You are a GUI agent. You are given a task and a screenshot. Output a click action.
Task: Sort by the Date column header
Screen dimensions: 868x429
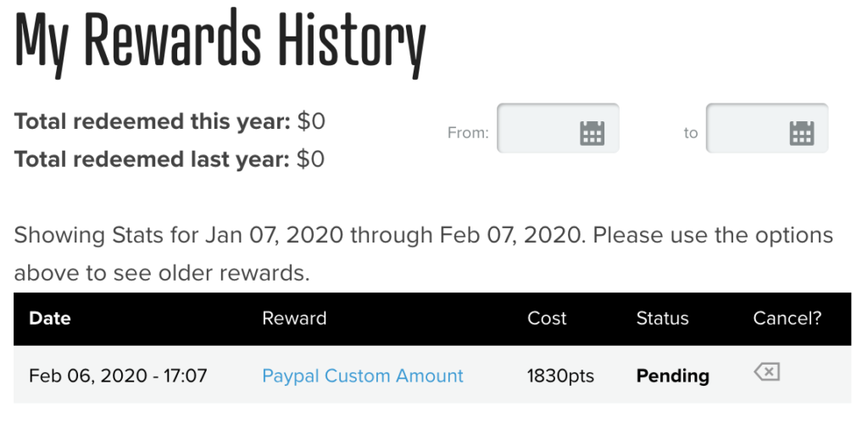[50, 318]
